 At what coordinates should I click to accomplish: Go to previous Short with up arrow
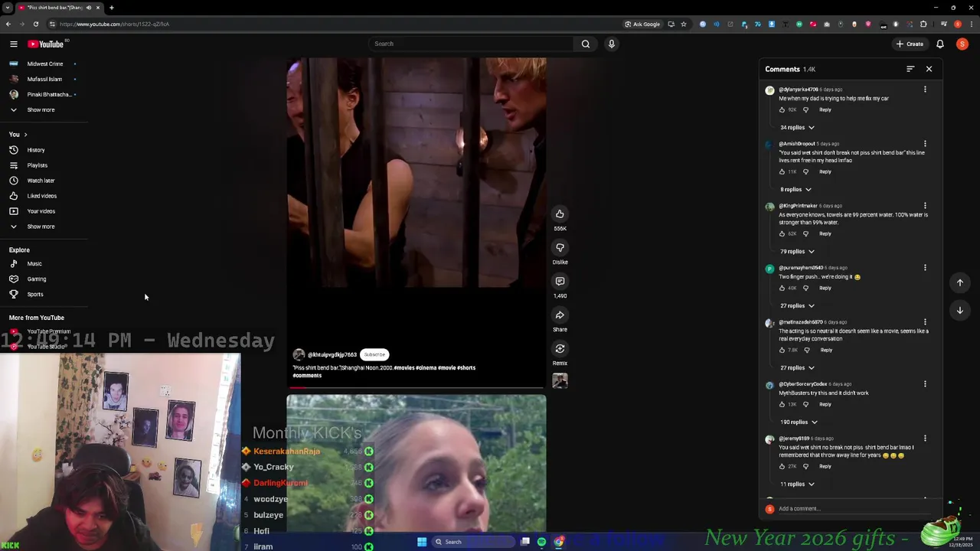click(959, 282)
